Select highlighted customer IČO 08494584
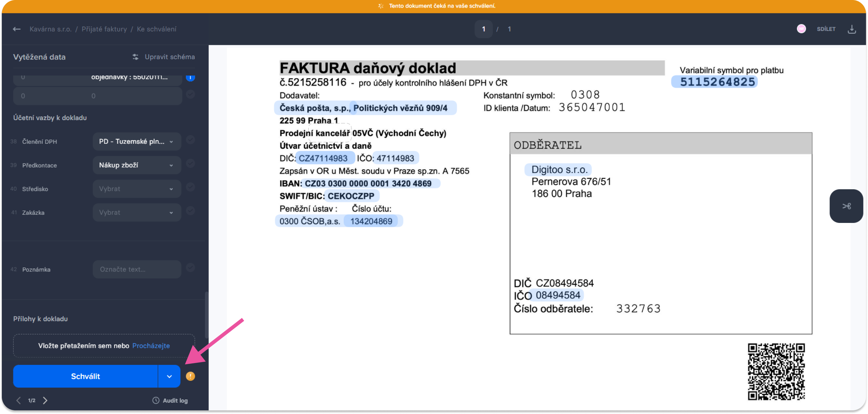Screen dimensions: 868x414 557,295
